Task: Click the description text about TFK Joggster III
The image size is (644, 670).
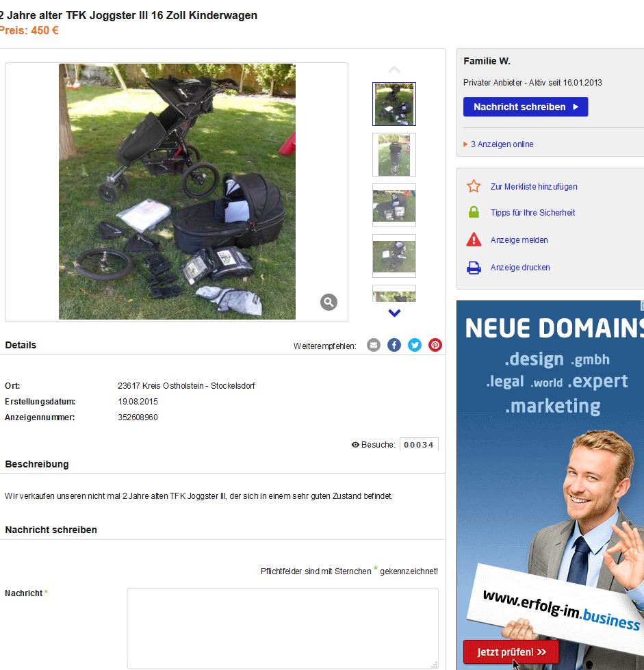Action: pos(198,496)
